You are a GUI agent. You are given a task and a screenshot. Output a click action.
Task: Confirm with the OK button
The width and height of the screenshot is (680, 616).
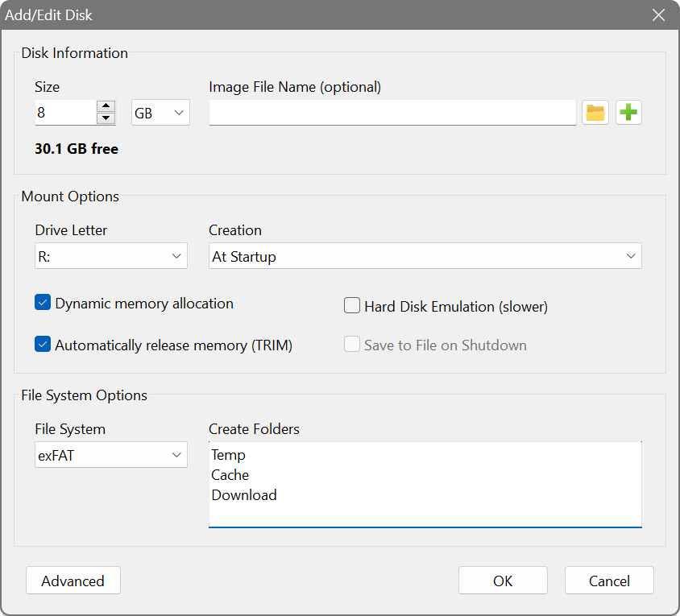[503, 581]
